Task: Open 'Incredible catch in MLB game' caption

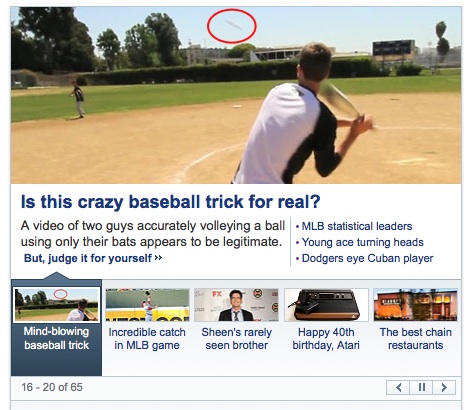Action: click(x=147, y=339)
